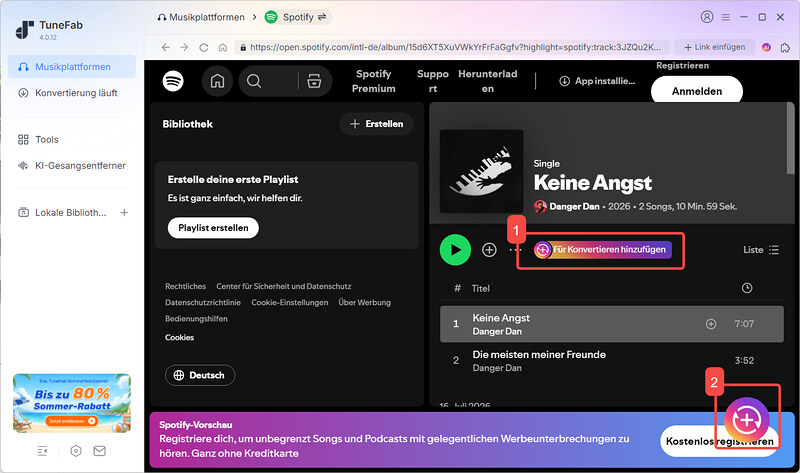Image resolution: width=800 pixels, height=473 pixels.
Task: Open the Rechtliches link
Action: (x=185, y=286)
